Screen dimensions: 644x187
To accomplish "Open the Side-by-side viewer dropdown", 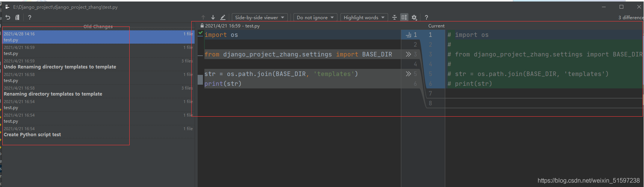I will [x=259, y=17].
